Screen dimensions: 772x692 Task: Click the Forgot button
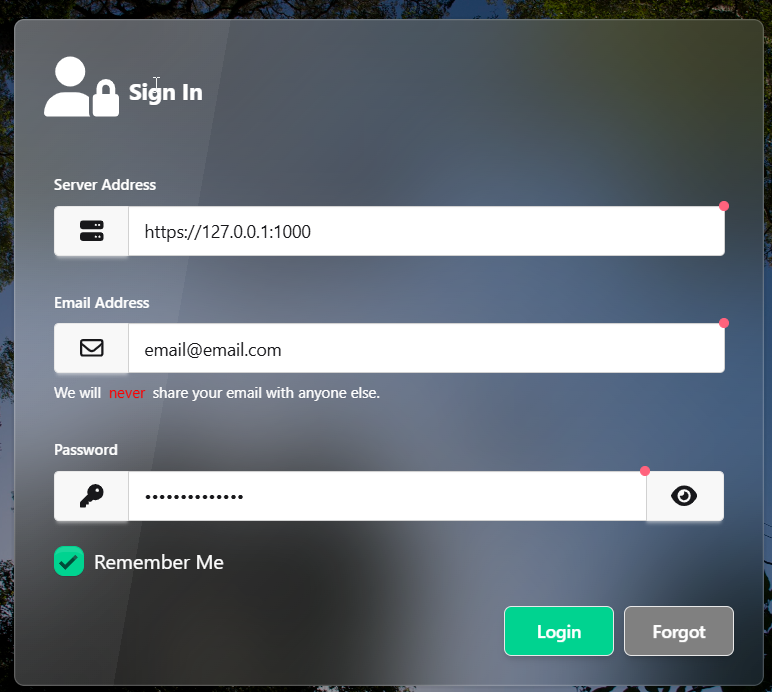(679, 631)
